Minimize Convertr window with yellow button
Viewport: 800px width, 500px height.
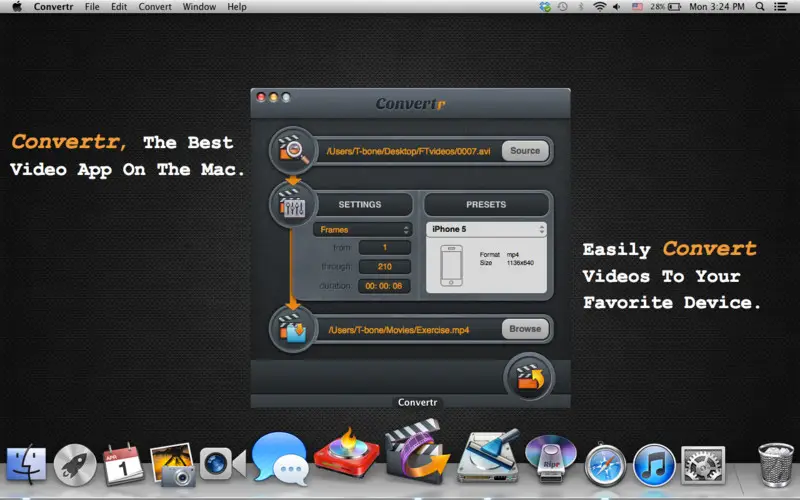(273, 97)
